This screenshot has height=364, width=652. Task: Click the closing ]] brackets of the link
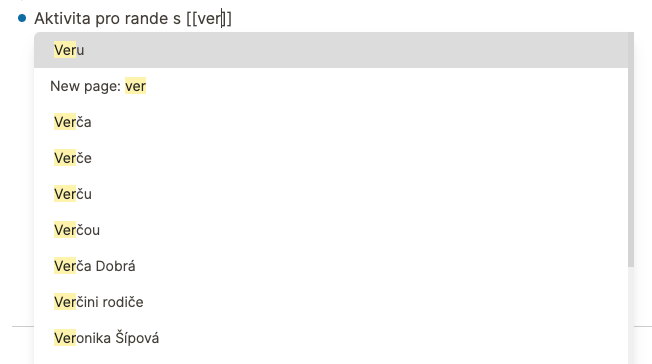[227, 18]
